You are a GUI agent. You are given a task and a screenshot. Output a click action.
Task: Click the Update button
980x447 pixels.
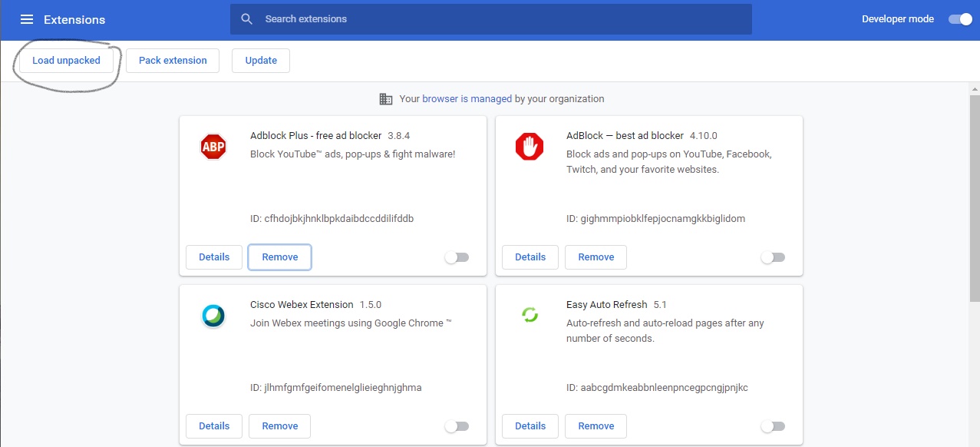(x=261, y=61)
